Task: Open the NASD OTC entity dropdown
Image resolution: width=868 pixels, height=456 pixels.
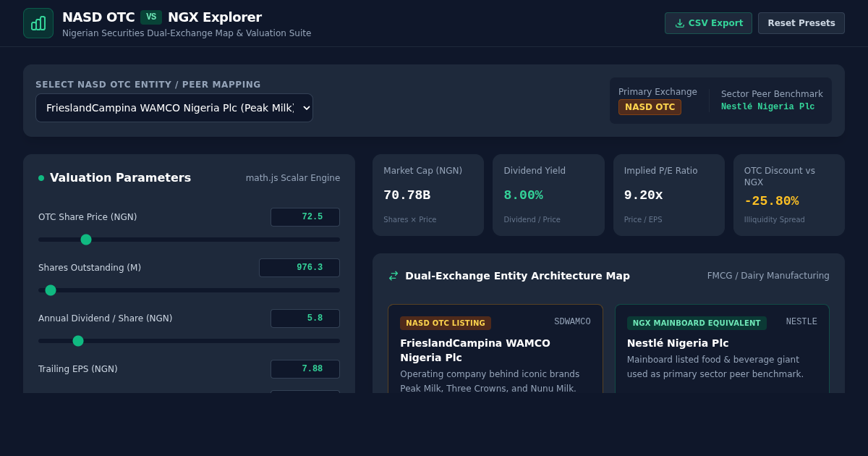Action: (x=174, y=108)
